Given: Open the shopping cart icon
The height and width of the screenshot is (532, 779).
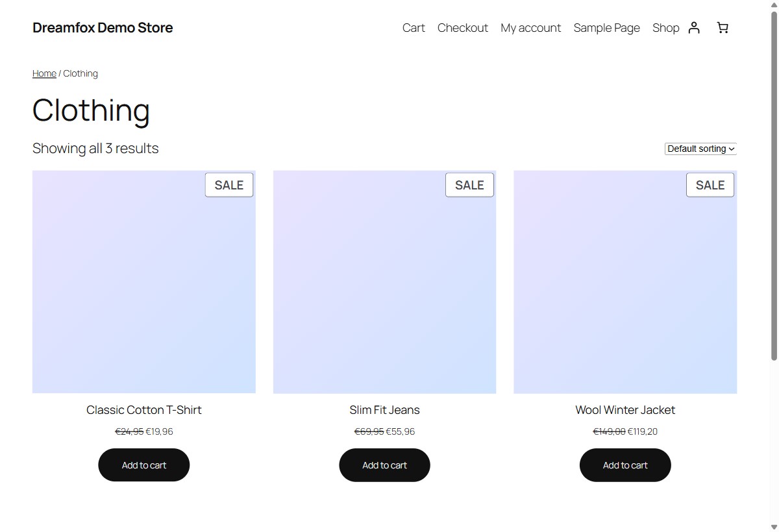Looking at the screenshot, I should point(723,27).
